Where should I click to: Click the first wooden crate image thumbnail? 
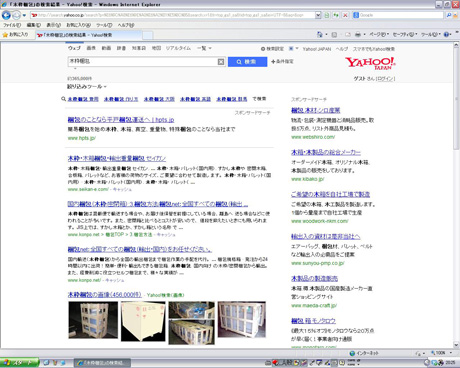[93, 320]
